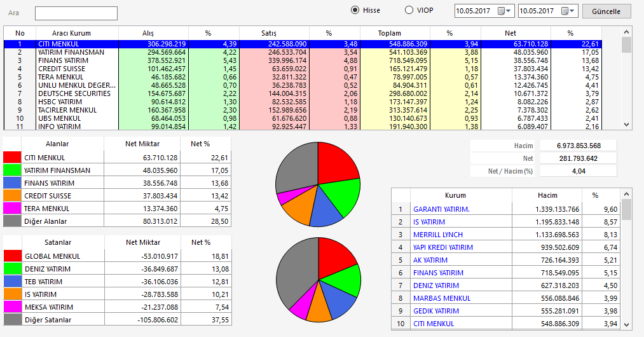
Task: Click gray swatch next to Diğer Satanlar
Action: 12,320
